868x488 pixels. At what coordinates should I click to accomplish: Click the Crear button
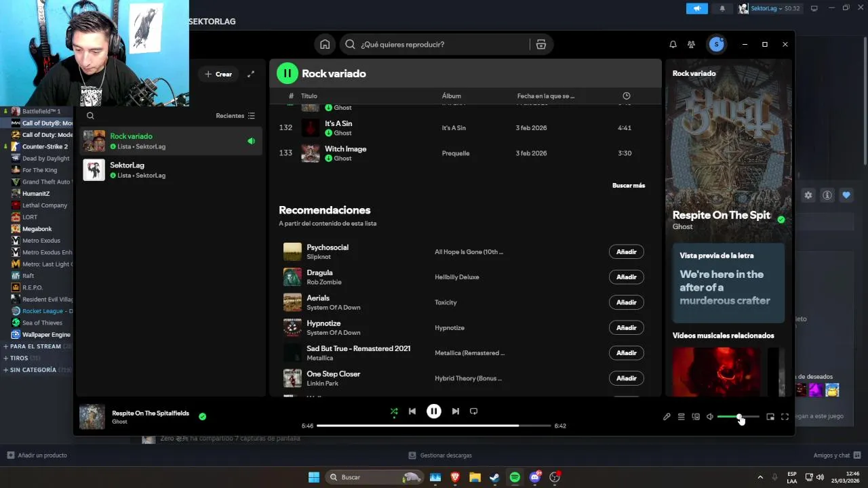click(218, 74)
